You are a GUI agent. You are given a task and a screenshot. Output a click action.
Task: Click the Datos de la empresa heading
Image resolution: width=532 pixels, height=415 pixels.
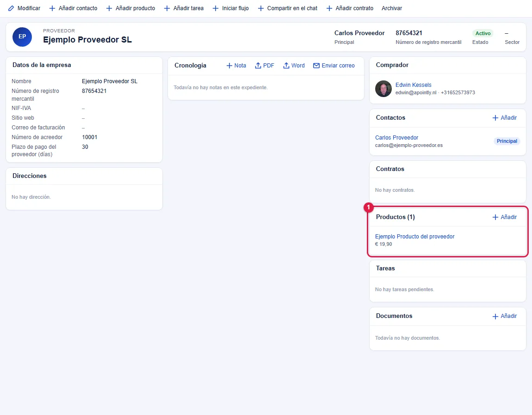(42, 65)
